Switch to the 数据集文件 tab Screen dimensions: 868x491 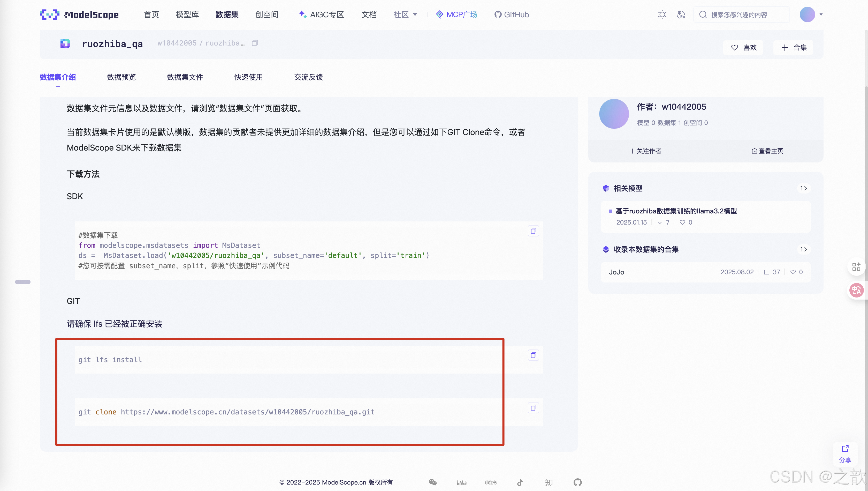(185, 77)
